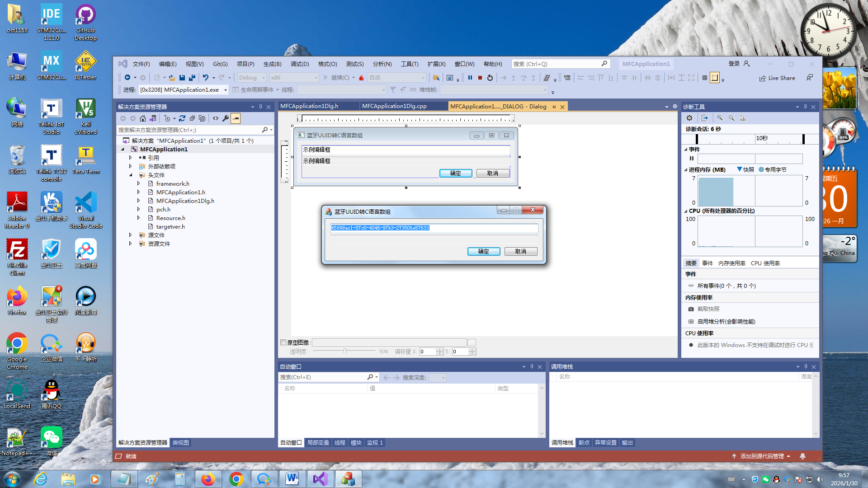
Task: Open Solution Explorer properties wrench icon
Action: click(x=226, y=118)
